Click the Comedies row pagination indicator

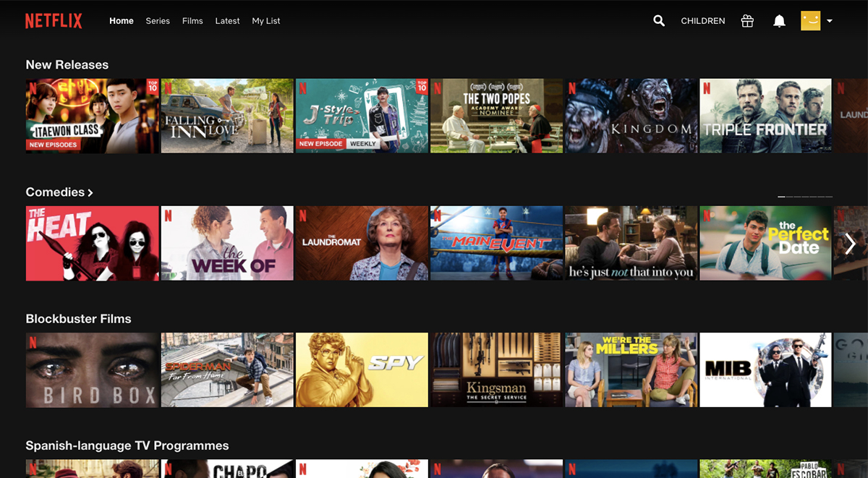click(805, 196)
